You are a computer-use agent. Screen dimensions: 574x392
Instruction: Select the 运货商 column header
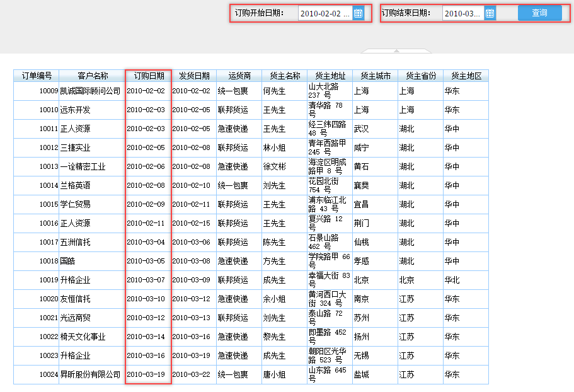[x=239, y=76]
